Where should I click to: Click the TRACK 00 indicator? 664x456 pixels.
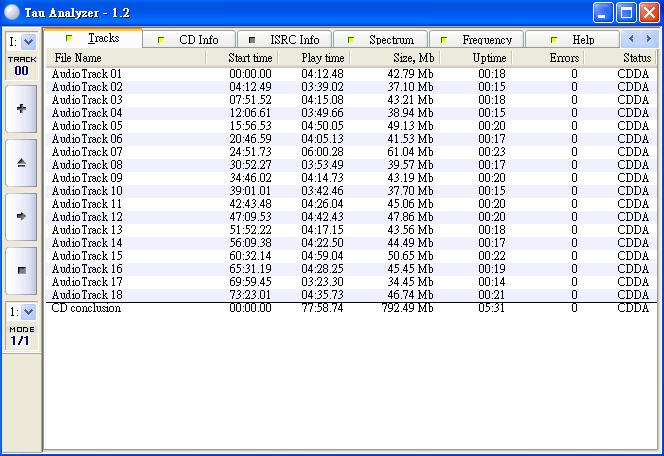[22, 66]
